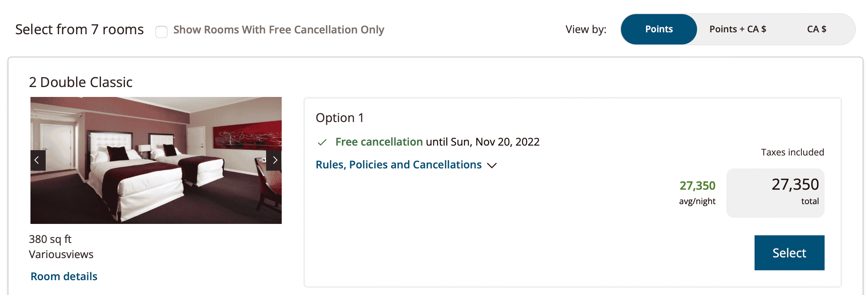Click the 2 Double Classic room photo
This screenshot has width=868, height=295.
pyautogui.click(x=156, y=160)
